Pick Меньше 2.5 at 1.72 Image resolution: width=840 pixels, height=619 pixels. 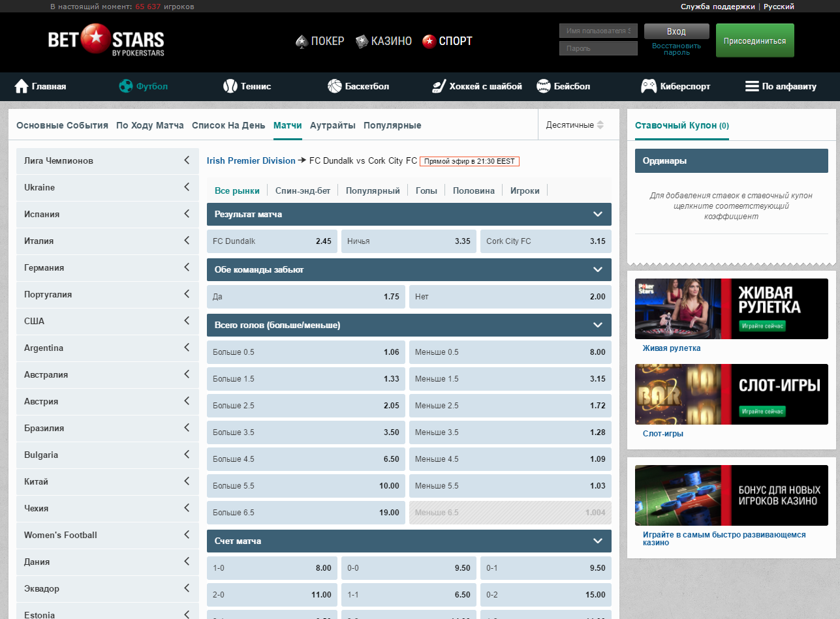510,405
